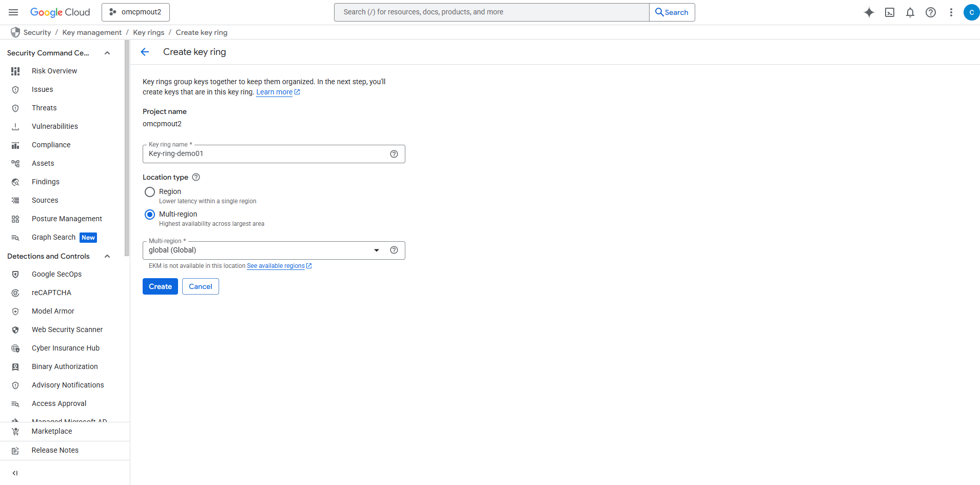Open the navigation hamburger menu
The height and width of the screenshot is (485, 980).
[13, 12]
